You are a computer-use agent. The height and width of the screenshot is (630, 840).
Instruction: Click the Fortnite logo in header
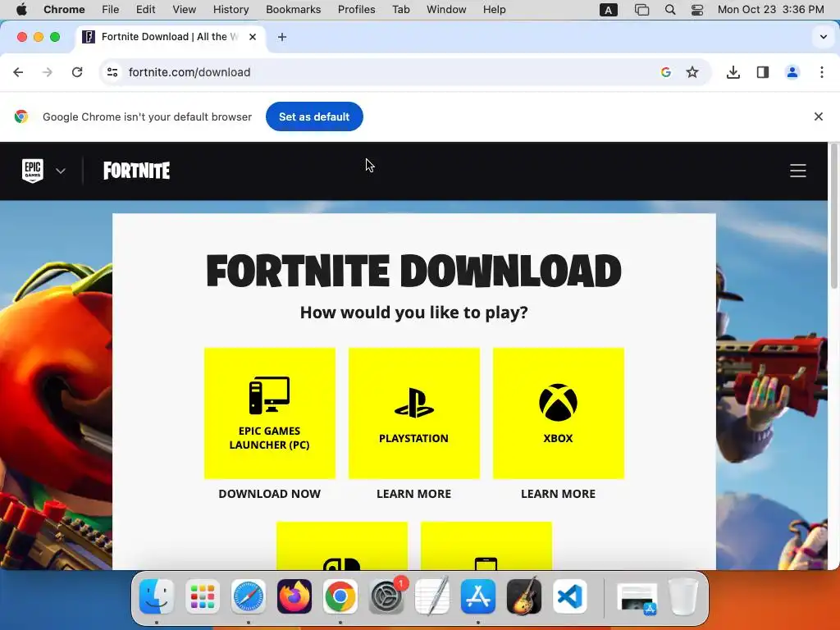(137, 171)
